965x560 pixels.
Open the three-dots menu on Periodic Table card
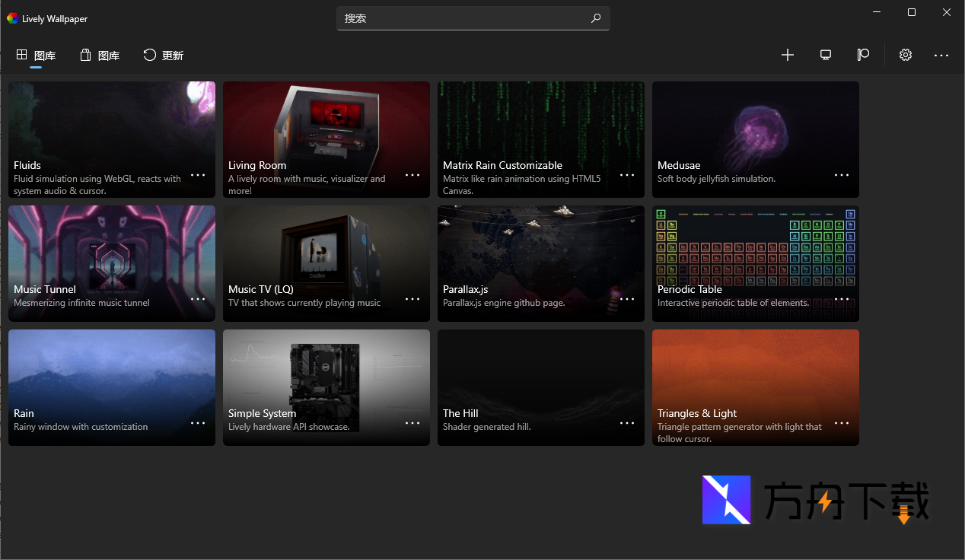(842, 299)
